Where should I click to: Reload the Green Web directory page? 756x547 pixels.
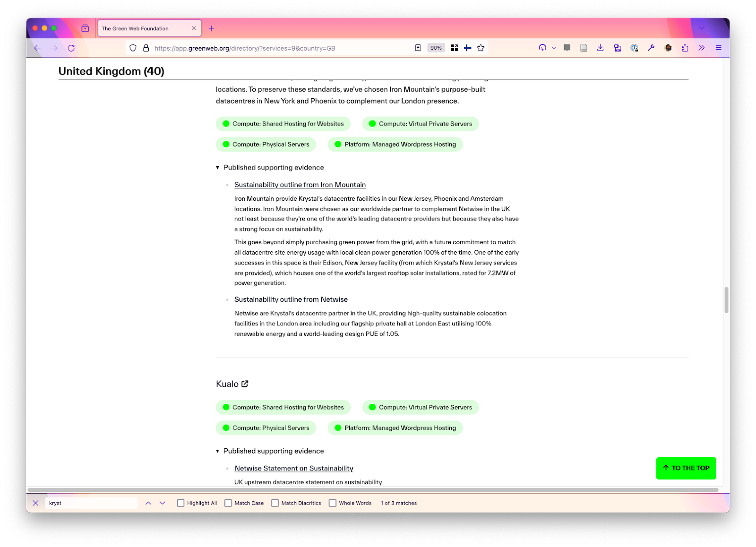point(71,48)
